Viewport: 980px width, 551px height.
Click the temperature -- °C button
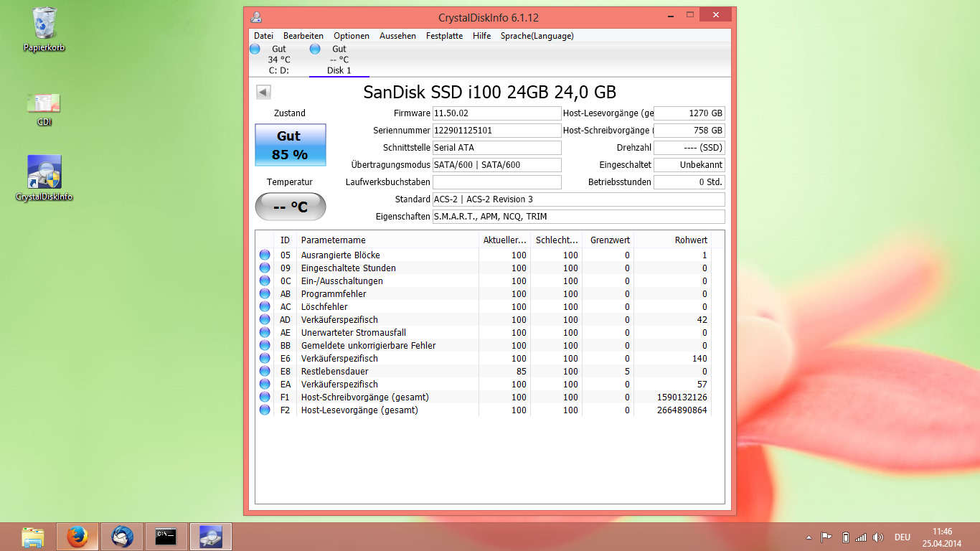click(291, 207)
